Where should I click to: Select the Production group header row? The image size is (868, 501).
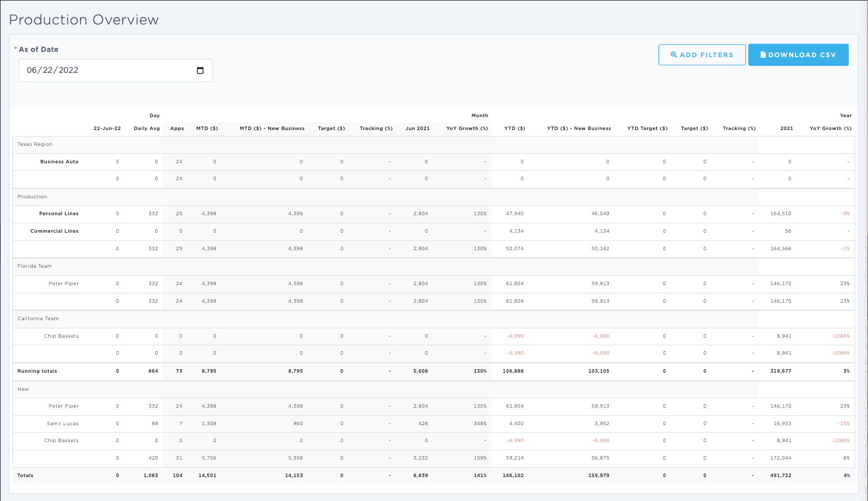pyautogui.click(x=32, y=197)
